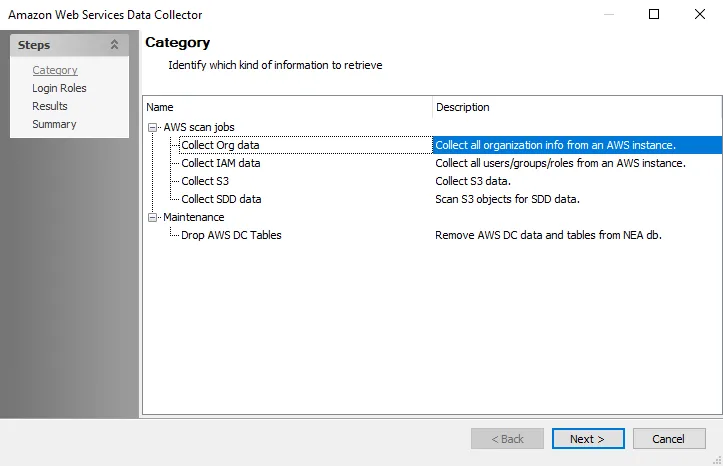Collapse the Maintenance tree node
The width and height of the screenshot is (723, 466).
(152, 217)
